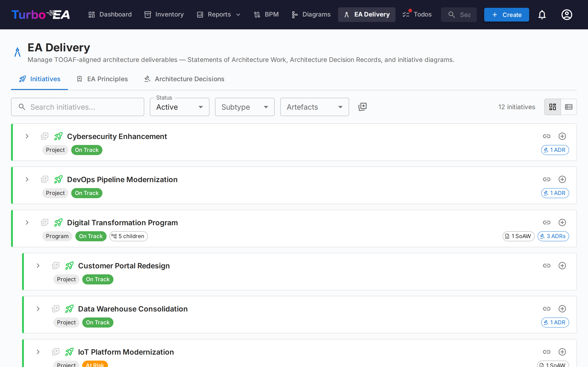Click the plus icon on IoT Platform Modernization row
Viewport: 588px width, 367px height.
click(562, 352)
